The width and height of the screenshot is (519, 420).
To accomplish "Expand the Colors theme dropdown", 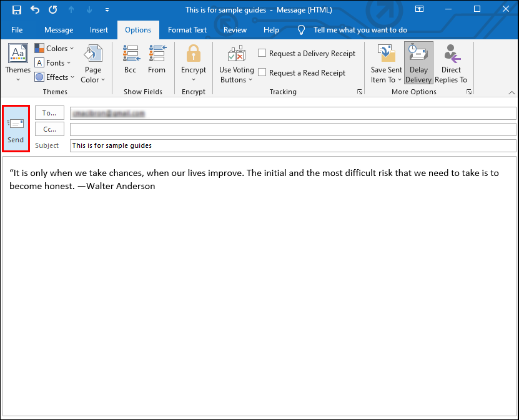I will coord(54,49).
